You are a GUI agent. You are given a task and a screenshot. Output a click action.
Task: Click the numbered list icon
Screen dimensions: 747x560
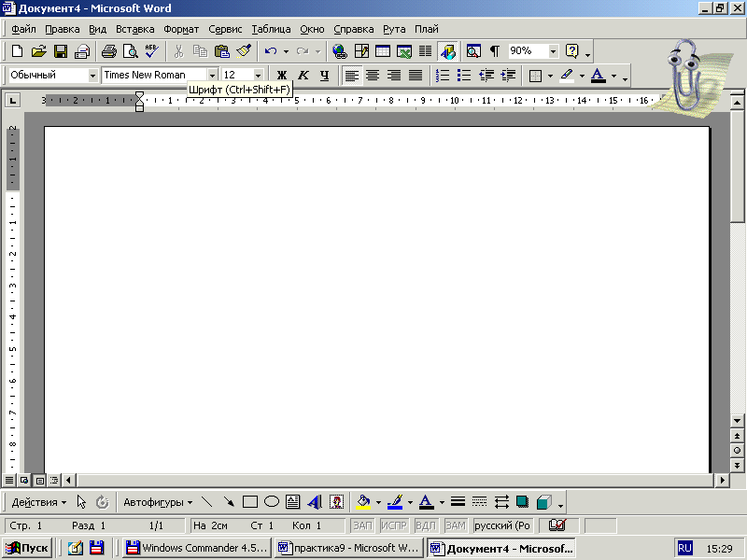(x=443, y=76)
